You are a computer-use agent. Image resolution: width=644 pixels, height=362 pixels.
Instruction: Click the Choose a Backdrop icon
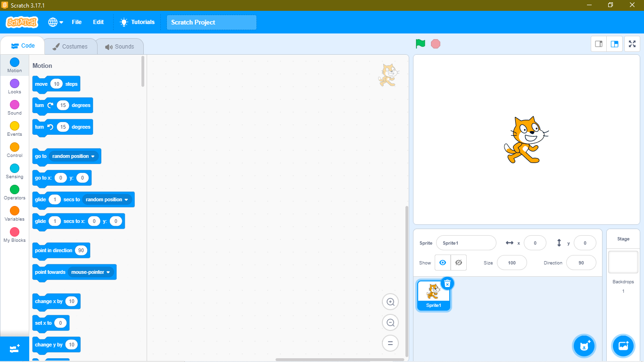(623, 346)
